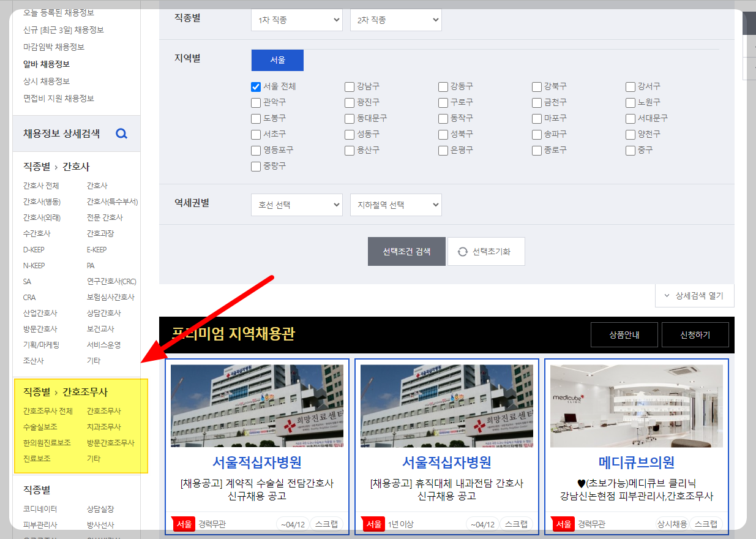This screenshot has width=756, height=539.
Task: Open 면접비 지원 채용정보 menu item
Action: (59, 99)
